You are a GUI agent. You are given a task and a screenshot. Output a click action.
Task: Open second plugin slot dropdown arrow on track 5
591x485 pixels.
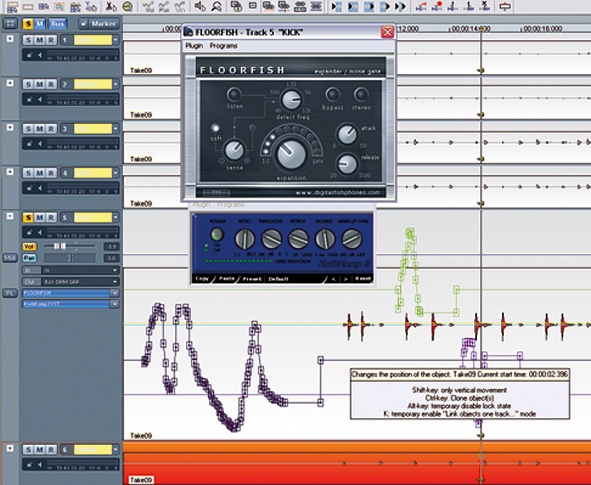(115, 304)
